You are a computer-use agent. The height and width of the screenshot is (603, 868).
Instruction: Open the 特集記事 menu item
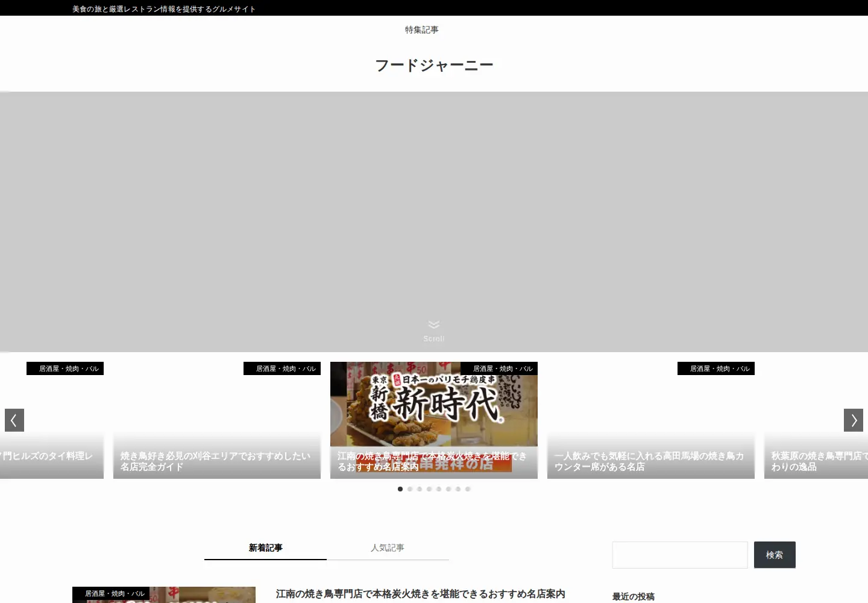pos(422,30)
